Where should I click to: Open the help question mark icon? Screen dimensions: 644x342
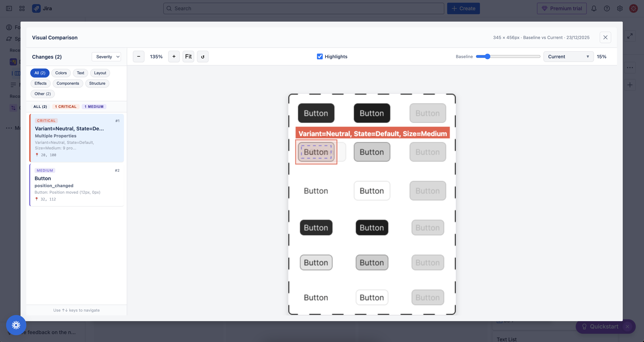607,8
